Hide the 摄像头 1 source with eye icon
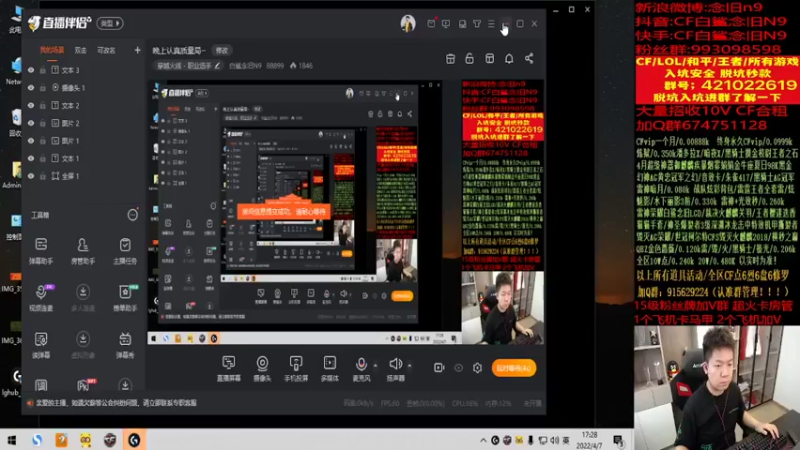Viewport: 800px width, 450px height. click(31, 88)
